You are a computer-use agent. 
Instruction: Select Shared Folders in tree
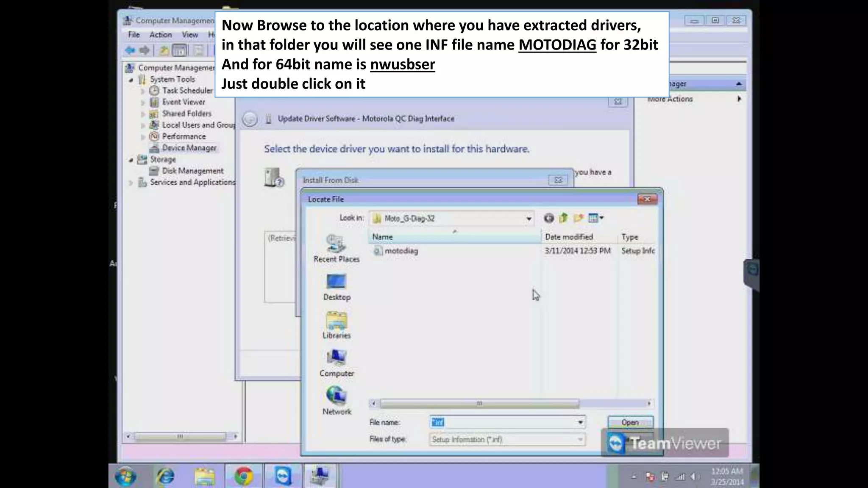[x=186, y=114]
